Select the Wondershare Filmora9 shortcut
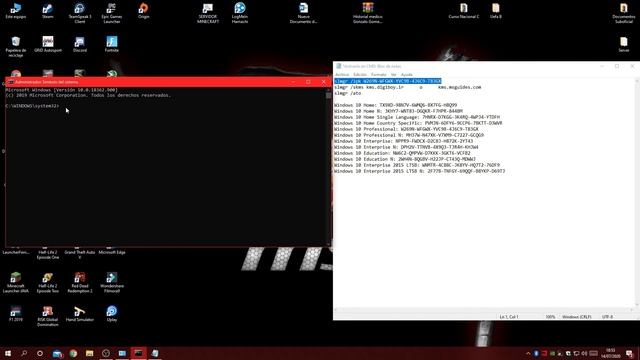Image resolution: width=640 pixels, height=360 pixels. [x=111, y=282]
